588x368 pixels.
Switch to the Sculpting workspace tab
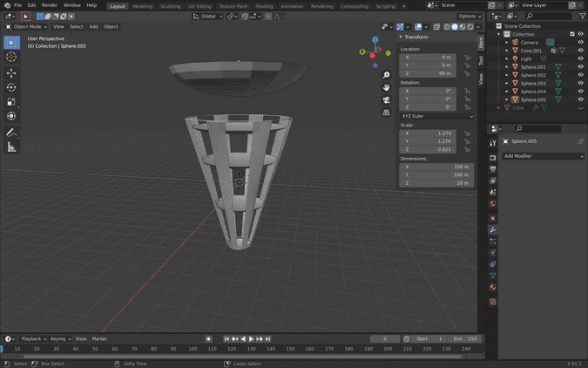click(171, 5)
